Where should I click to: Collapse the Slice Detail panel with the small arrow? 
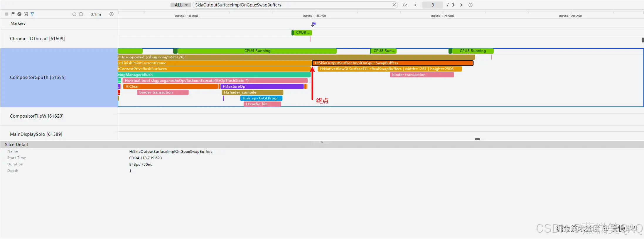[x=322, y=142]
